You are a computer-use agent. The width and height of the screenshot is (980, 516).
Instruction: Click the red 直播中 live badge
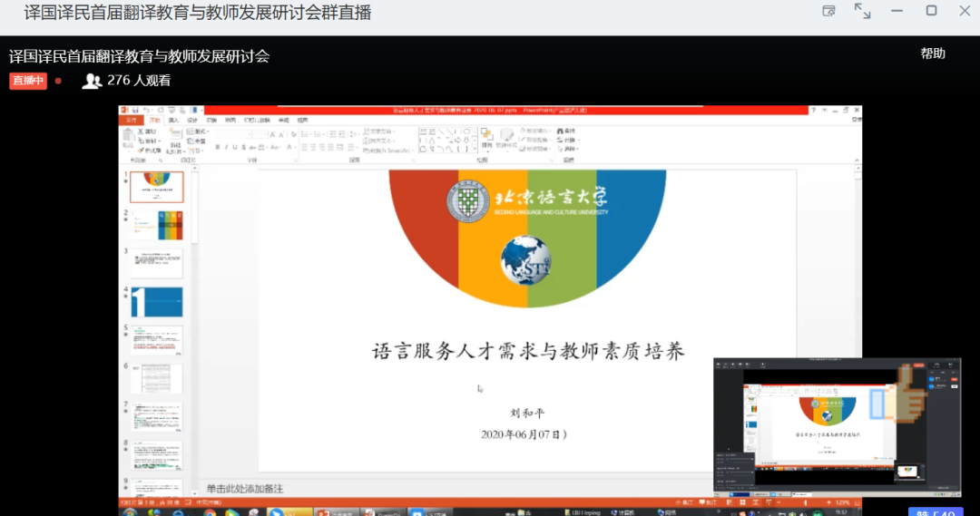[27, 81]
